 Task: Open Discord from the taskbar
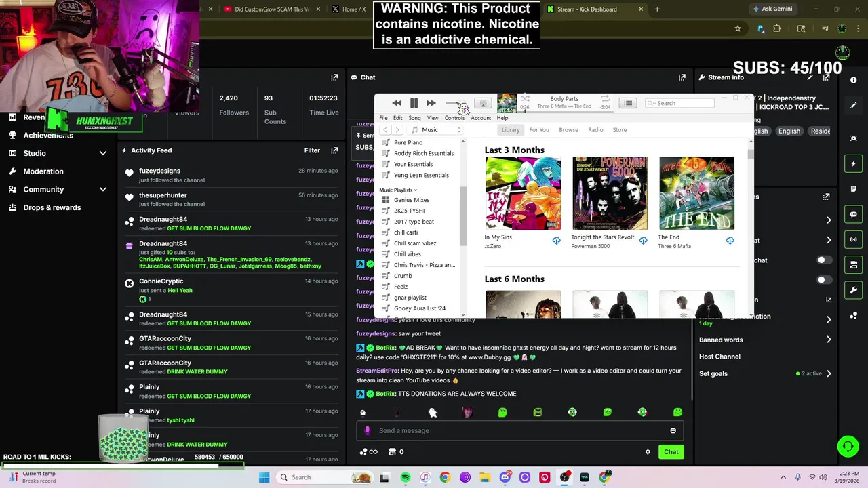click(x=505, y=477)
